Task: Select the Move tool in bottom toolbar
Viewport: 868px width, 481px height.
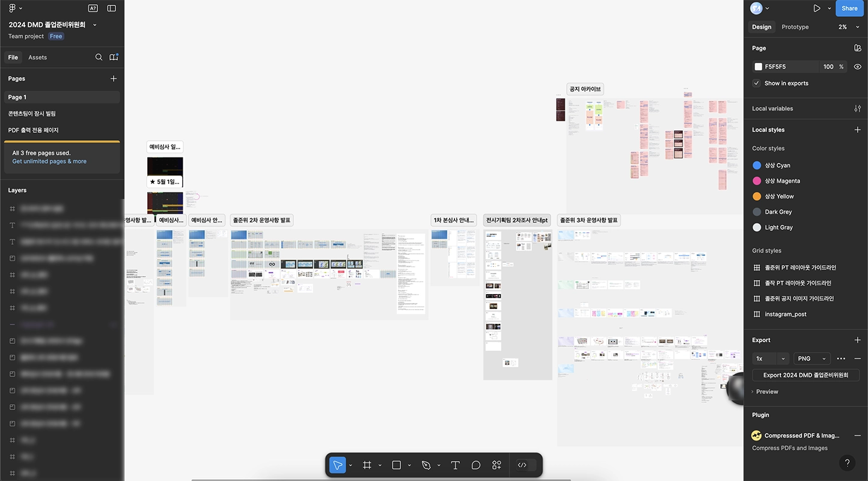Action: click(x=338, y=465)
